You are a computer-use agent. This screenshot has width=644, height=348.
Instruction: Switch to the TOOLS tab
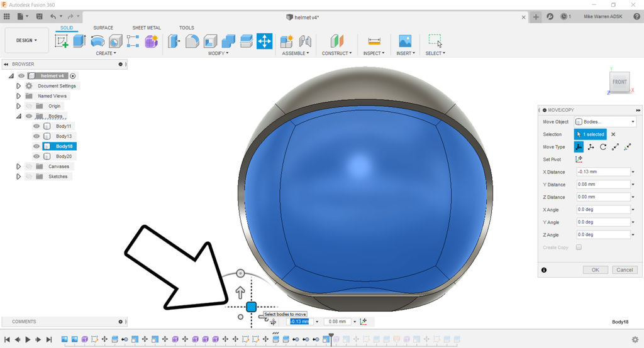pyautogui.click(x=186, y=28)
